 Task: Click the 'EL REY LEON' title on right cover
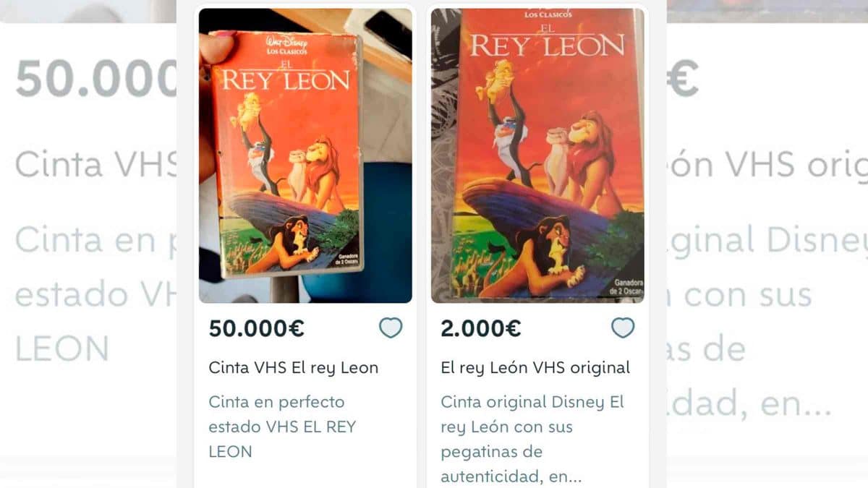546,42
